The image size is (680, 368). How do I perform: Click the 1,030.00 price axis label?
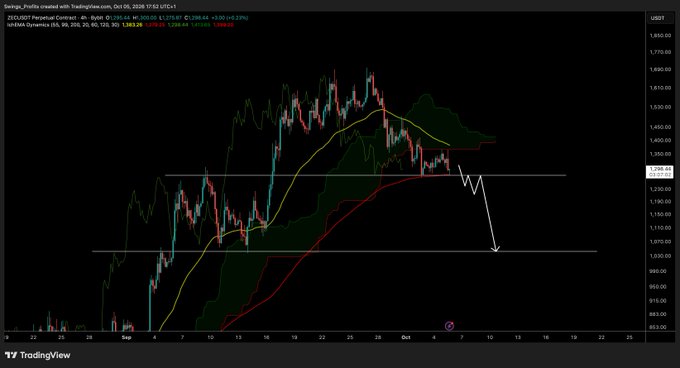coord(660,256)
